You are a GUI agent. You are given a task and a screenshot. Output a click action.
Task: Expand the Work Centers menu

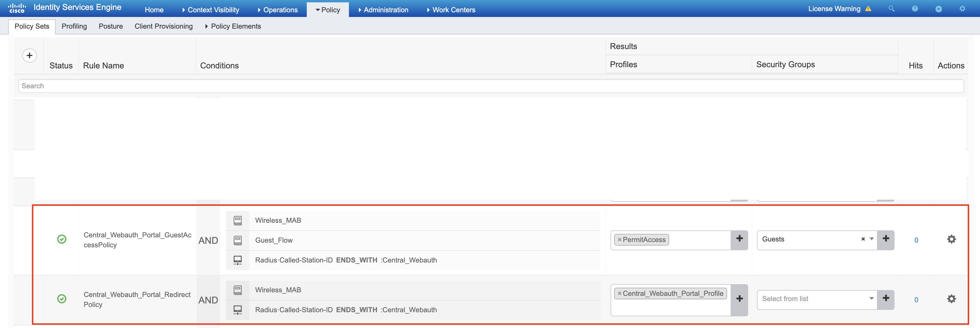click(x=451, y=10)
